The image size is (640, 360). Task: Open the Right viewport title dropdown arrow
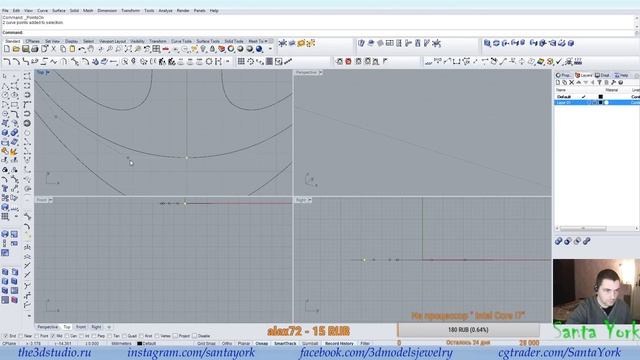pyautogui.click(x=310, y=200)
